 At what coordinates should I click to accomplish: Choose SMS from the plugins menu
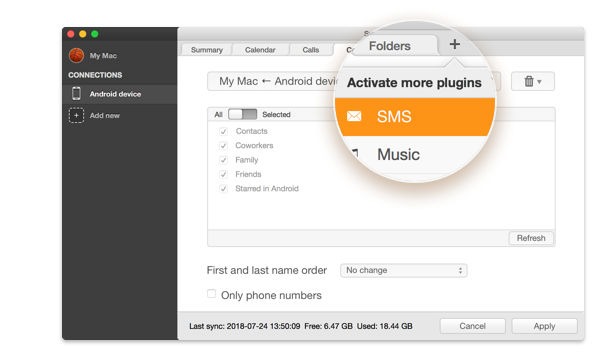415,116
